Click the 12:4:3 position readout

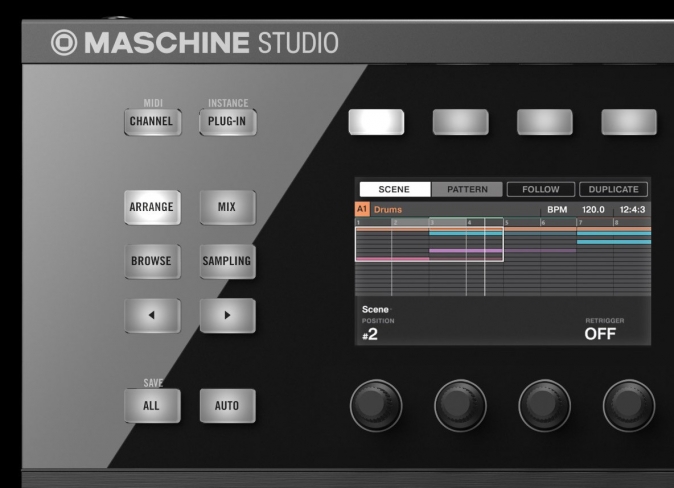coord(632,210)
